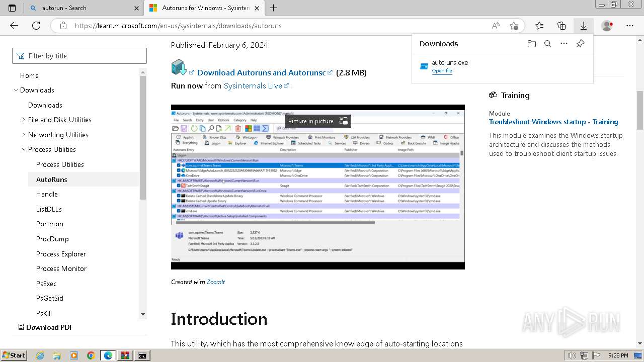This screenshot has width=644, height=362.
Task: Pin the Downloads panel
Action: click(580, 44)
